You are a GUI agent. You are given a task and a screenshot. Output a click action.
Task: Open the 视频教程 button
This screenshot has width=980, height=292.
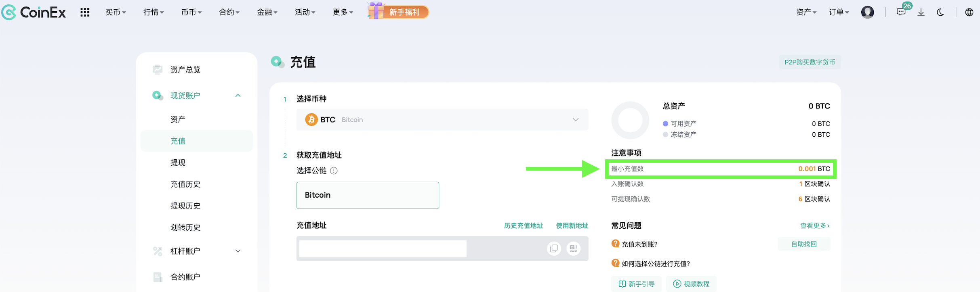click(691, 284)
